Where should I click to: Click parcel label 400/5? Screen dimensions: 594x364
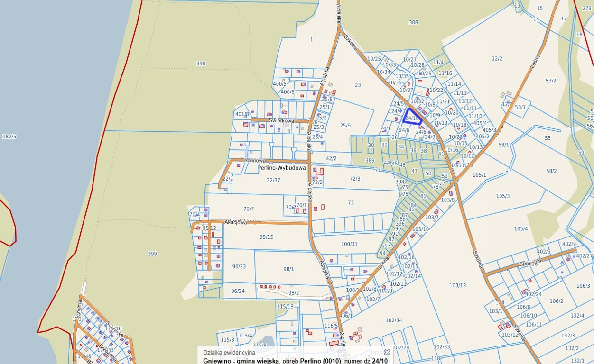click(x=280, y=84)
